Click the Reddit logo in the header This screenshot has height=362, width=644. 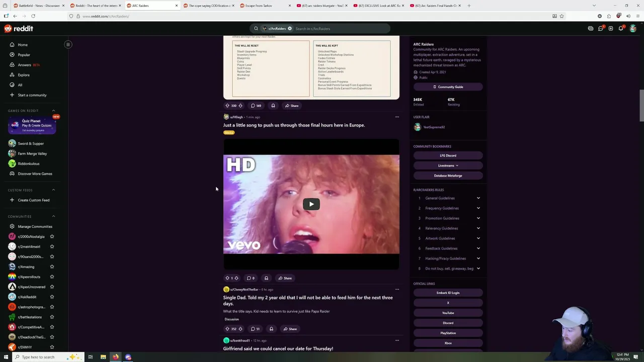19,29
